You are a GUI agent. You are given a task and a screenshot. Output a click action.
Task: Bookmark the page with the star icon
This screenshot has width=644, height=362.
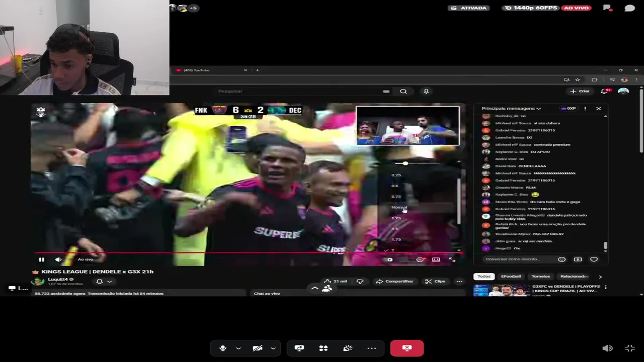[x=578, y=79]
